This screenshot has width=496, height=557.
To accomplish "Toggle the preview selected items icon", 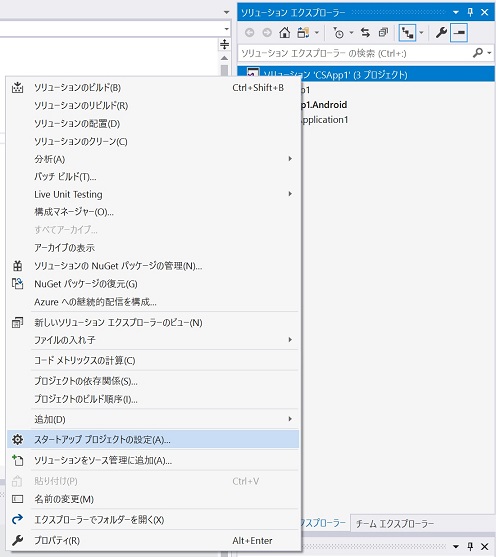I will coord(459,33).
